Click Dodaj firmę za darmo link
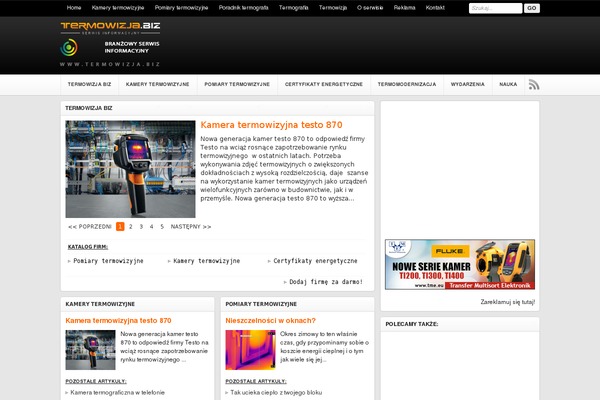 coord(326,282)
